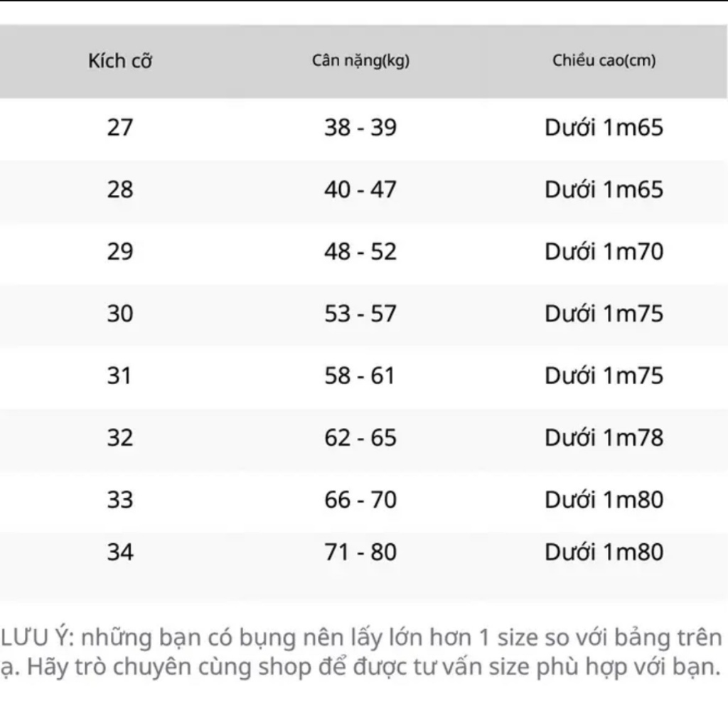
Task: Click the "53 - 57" weight value
Action: [x=360, y=314]
